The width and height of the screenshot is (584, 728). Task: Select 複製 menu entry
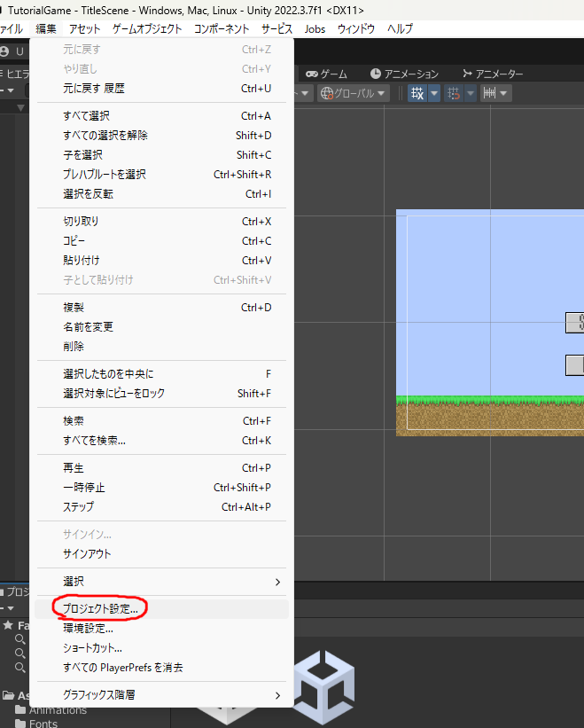pyautogui.click(x=161, y=308)
